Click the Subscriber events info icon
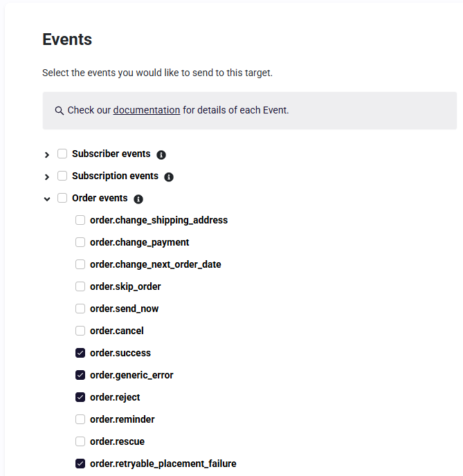This screenshot has width=463, height=476. click(161, 155)
